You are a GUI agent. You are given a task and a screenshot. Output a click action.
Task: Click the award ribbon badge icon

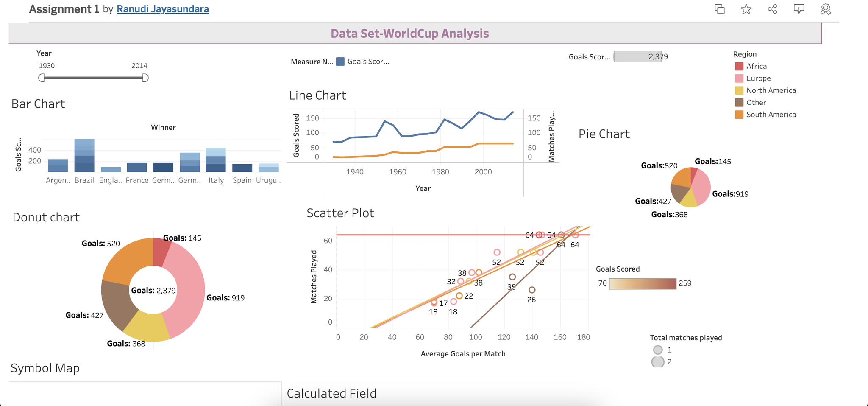[826, 9]
